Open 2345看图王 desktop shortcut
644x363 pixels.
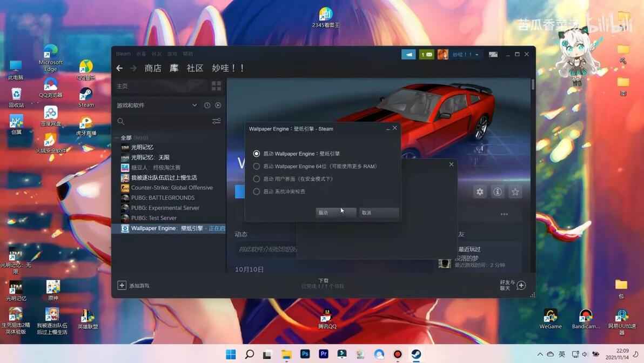coord(326,18)
